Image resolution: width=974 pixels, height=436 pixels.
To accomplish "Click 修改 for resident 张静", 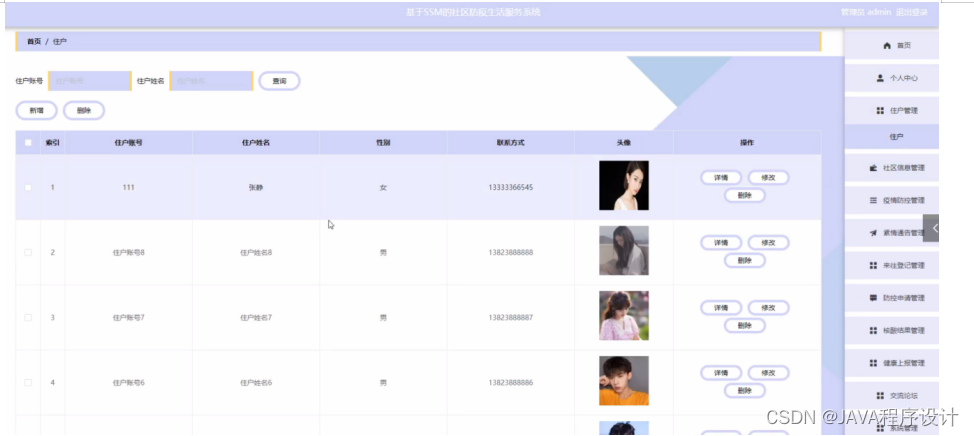I will coord(768,178).
